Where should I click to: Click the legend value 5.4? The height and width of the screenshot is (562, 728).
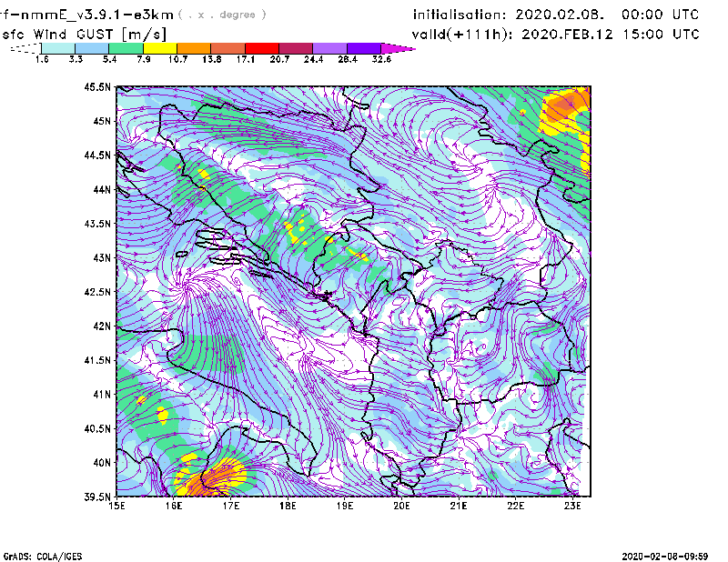point(109,59)
